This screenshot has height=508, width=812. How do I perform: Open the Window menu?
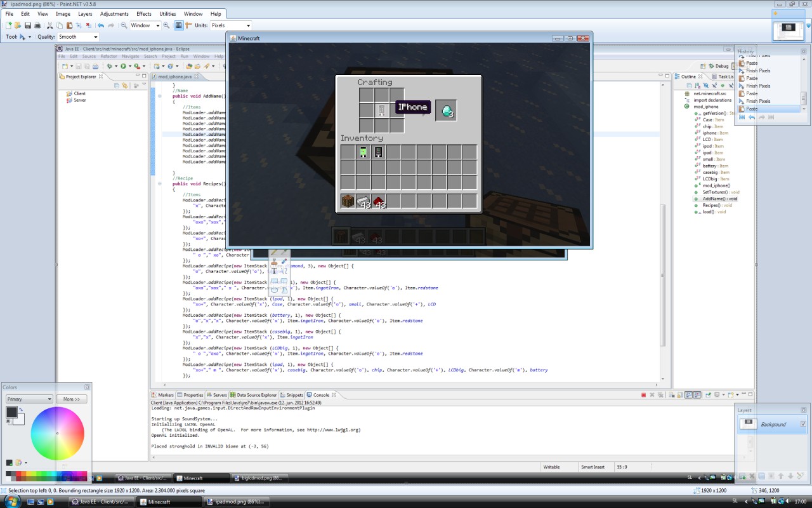(x=193, y=13)
